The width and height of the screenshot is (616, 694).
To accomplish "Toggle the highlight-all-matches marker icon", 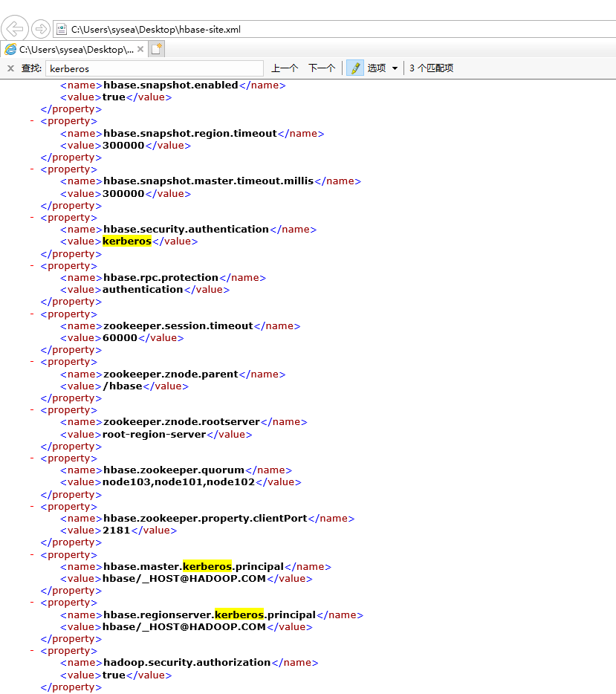I will (354, 68).
